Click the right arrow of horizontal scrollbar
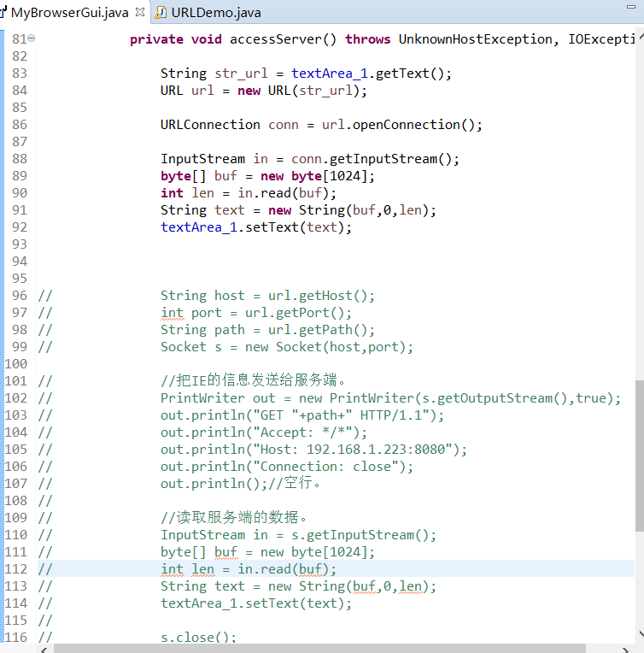Viewport: 644px width, 653px height. click(624, 649)
